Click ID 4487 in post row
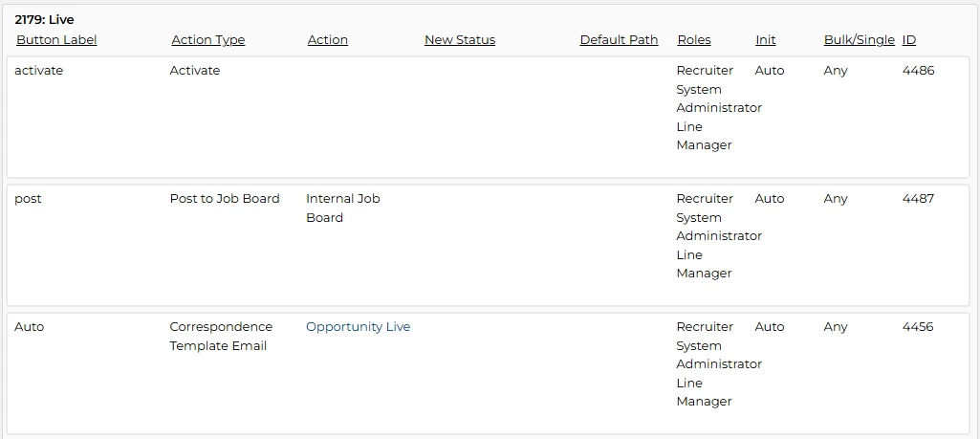Image resolution: width=980 pixels, height=439 pixels. 918,199
